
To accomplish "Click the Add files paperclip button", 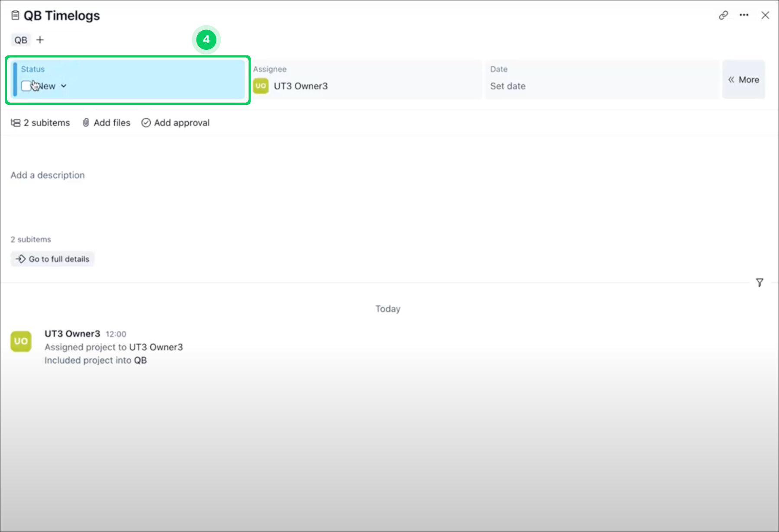I will click(106, 123).
